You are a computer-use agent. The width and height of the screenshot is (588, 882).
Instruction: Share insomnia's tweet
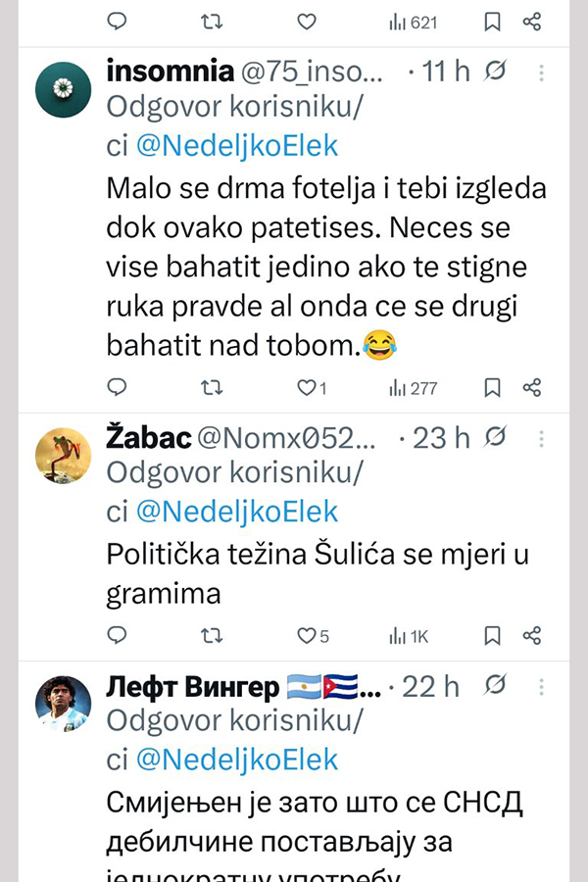(x=532, y=388)
